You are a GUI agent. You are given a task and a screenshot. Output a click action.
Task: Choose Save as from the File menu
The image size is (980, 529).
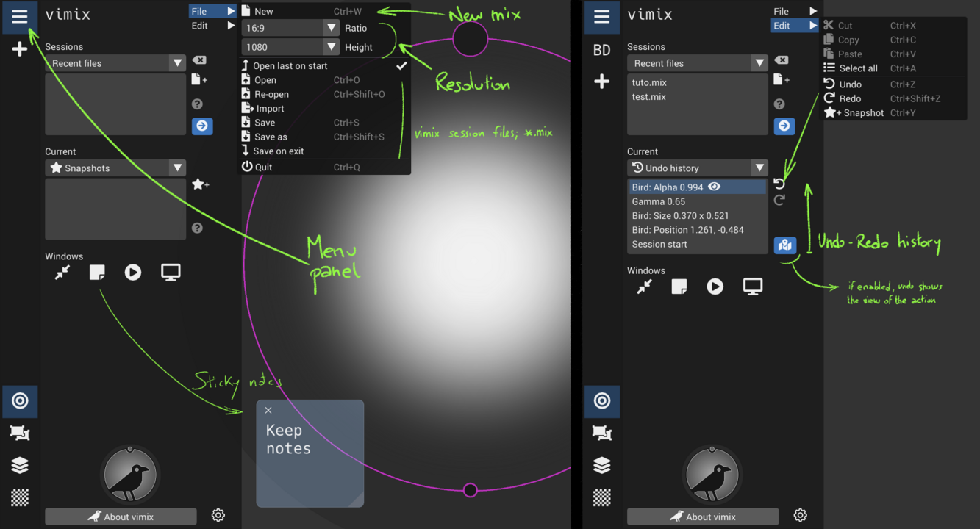[x=324, y=137]
